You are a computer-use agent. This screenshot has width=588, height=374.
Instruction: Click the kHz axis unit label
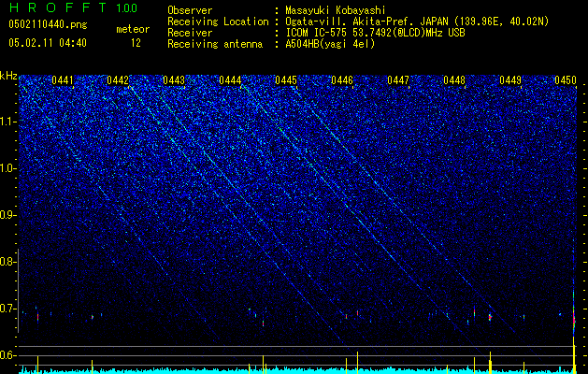[x=8, y=76]
